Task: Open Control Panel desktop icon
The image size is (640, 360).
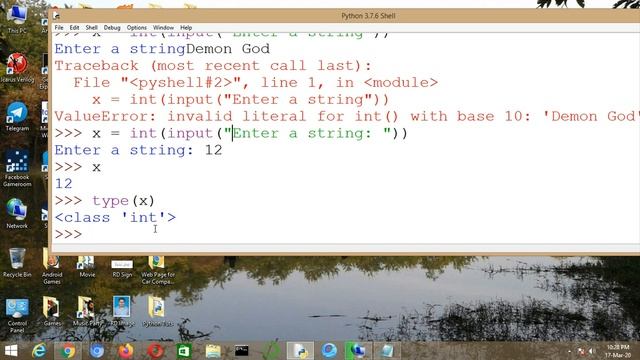Action: coord(17,315)
